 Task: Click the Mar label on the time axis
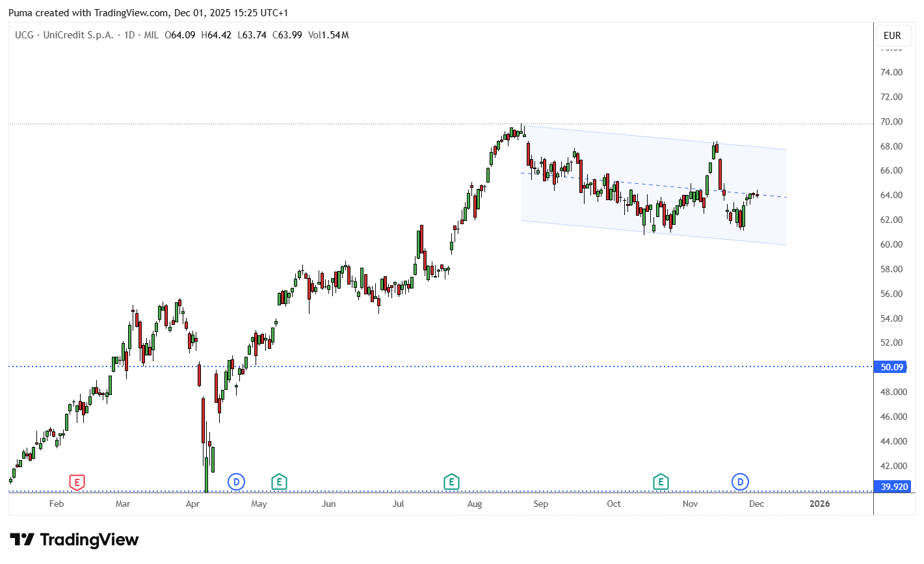point(123,504)
